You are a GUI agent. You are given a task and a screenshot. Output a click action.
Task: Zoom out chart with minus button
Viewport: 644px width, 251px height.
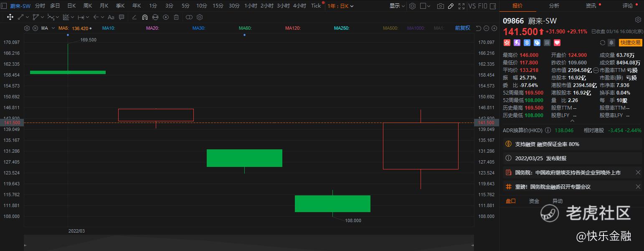(487, 28)
